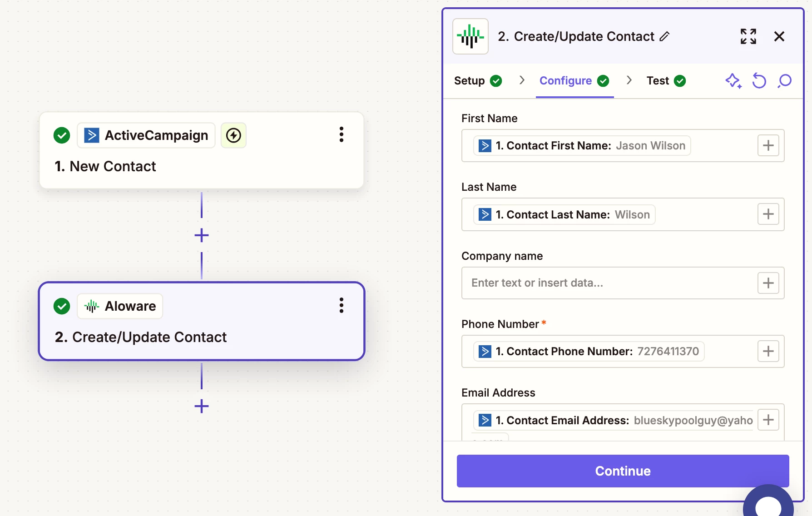Click the search fields magnifier icon
Image resolution: width=812 pixels, height=516 pixels.
tap(785, 81)
